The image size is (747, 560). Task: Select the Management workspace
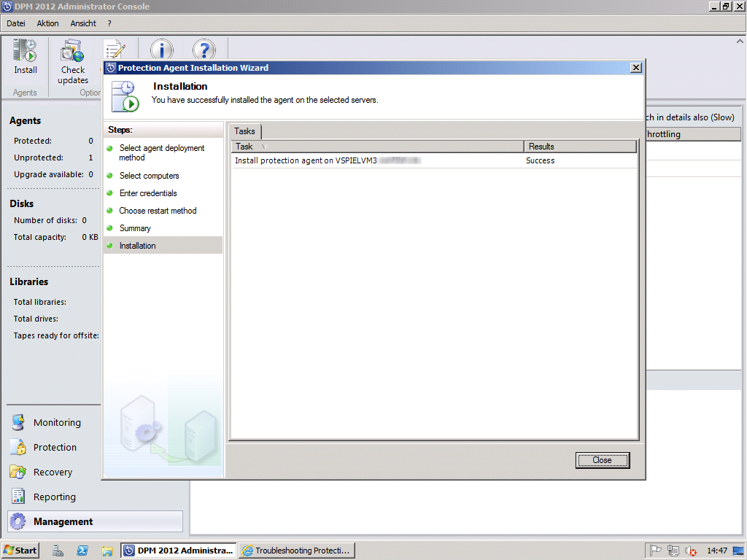[x=95, y=521]
